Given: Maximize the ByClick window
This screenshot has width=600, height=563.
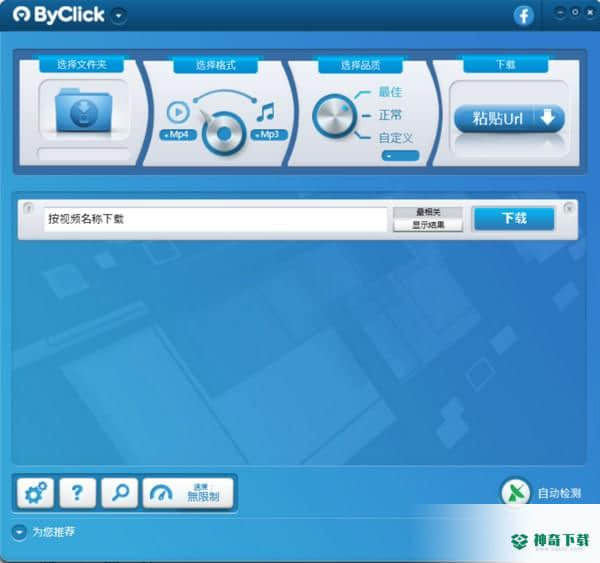Looking at the screenshot, I should 575,13.
